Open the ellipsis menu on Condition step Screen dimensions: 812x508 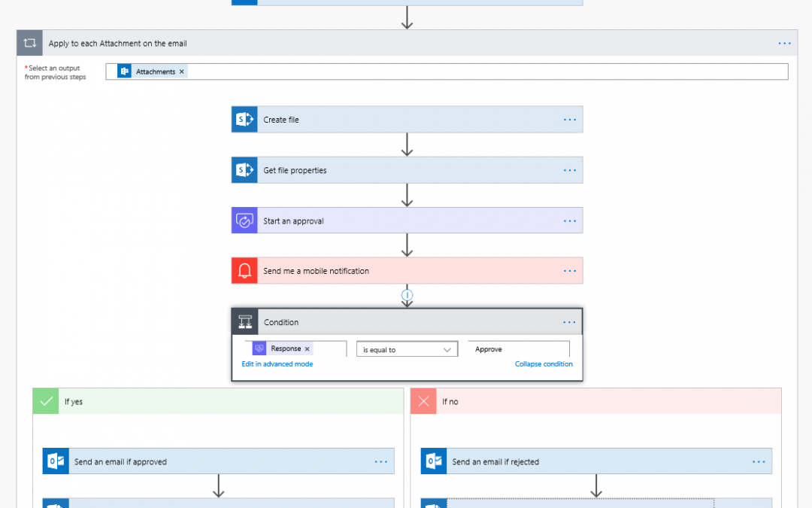coord(569,322)
